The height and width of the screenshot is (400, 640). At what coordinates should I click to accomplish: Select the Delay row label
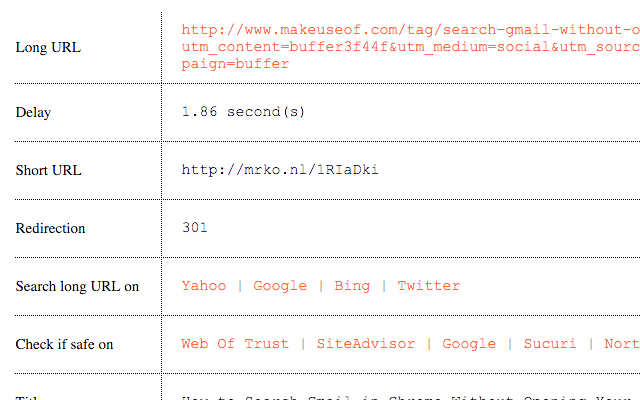pyautogui.click(x=33, y=113)
